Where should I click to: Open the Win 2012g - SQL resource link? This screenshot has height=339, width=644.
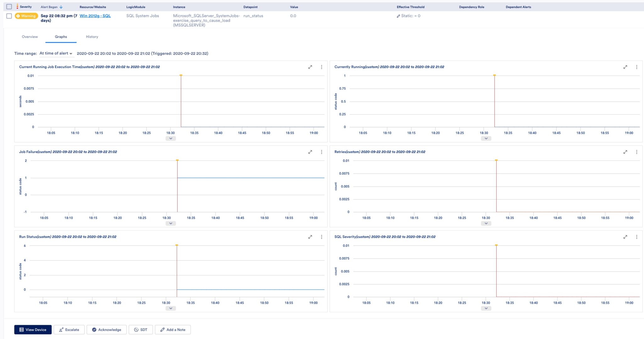click(95, 15)
